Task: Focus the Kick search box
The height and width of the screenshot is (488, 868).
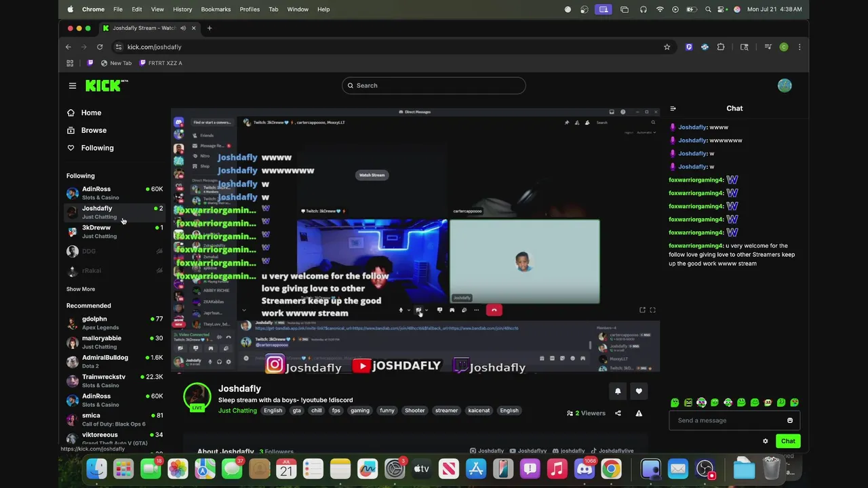Action: [x=434, y=85]
